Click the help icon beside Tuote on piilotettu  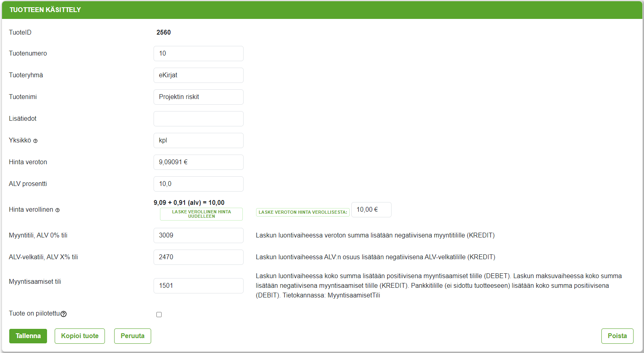[64, 314]
